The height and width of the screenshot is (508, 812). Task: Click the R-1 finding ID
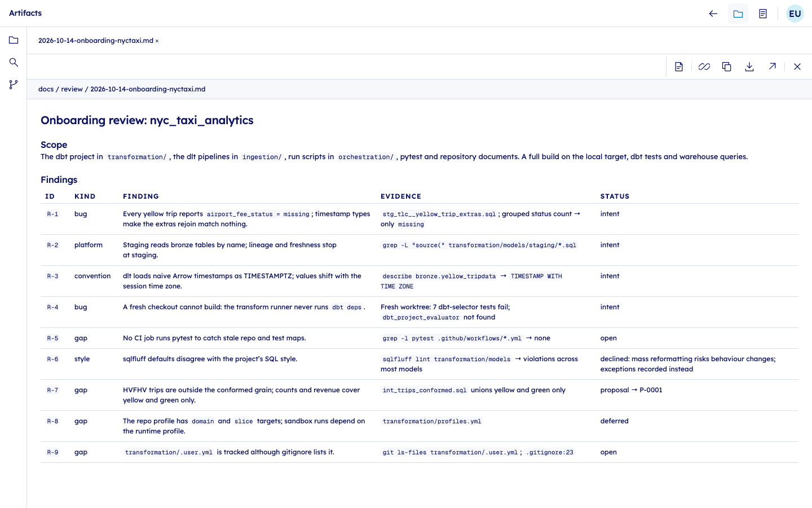click(52, 214)
